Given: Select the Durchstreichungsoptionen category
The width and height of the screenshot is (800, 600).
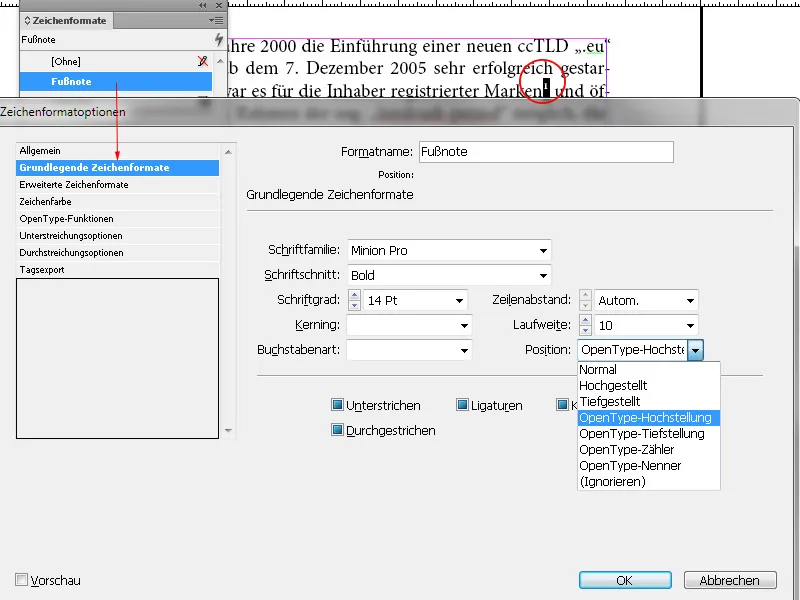Looking at the screenshot, I should [x=117, y=253].
